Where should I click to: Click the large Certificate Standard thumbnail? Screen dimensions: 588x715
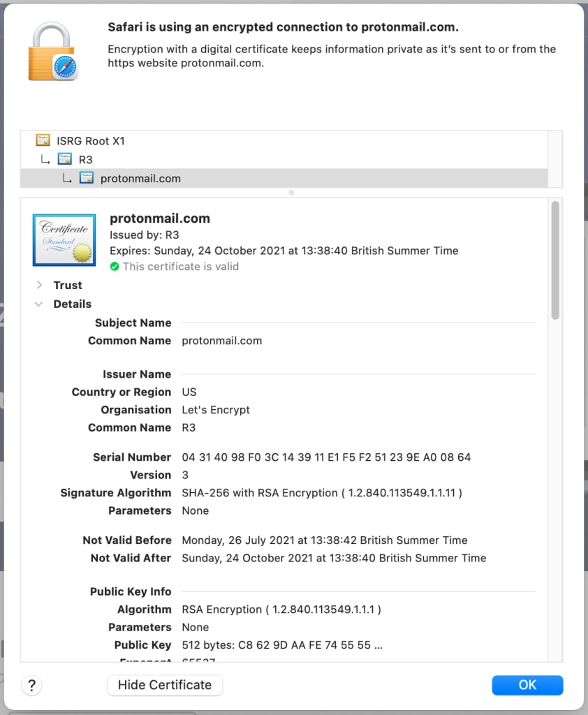(x=64, y=240)
